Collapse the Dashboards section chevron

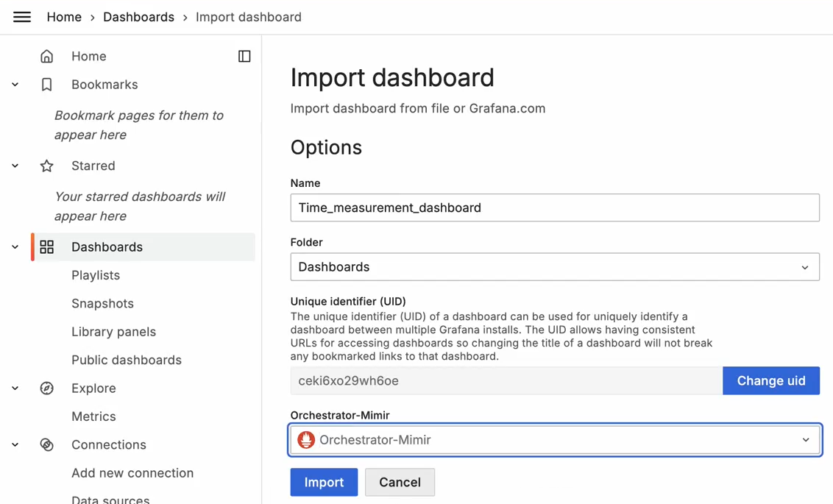point(15,246)
